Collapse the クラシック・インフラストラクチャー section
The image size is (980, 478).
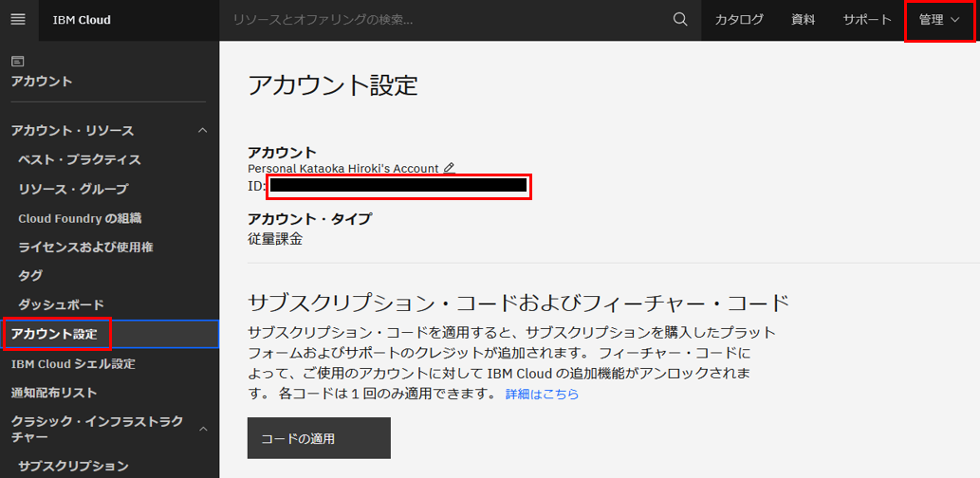(x=202, y=429)
